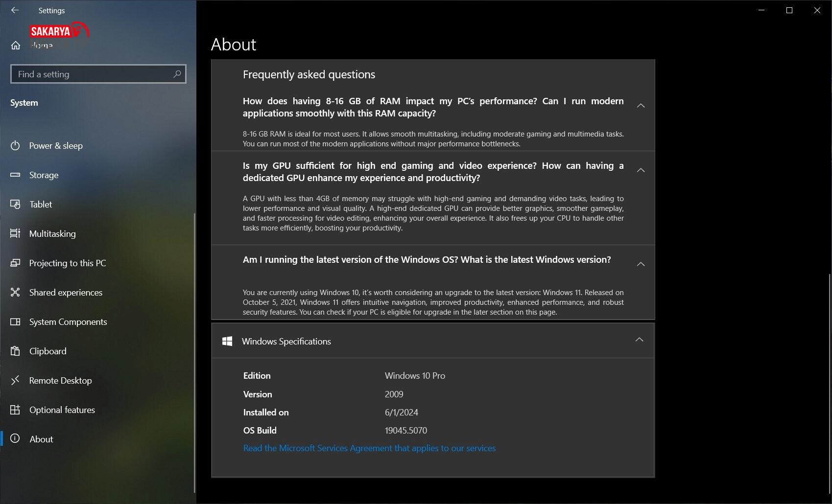Collapse the RAM performance question
The image size is (832, 504).
[641, 106]
